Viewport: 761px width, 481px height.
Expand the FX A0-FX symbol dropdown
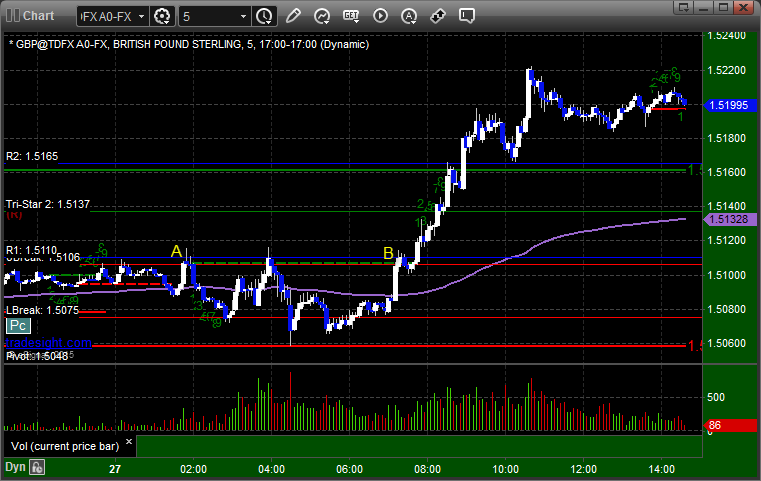coord(141,17)
